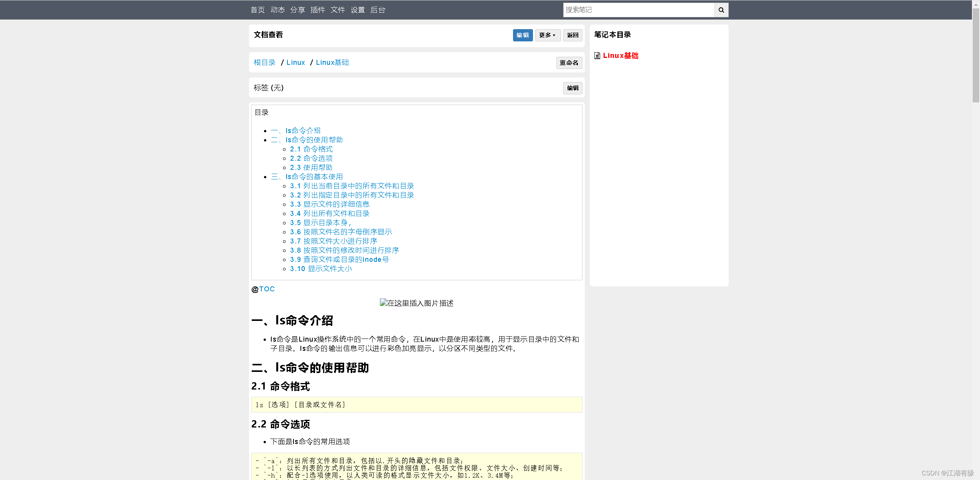Open the 设置 menu item

357,10
